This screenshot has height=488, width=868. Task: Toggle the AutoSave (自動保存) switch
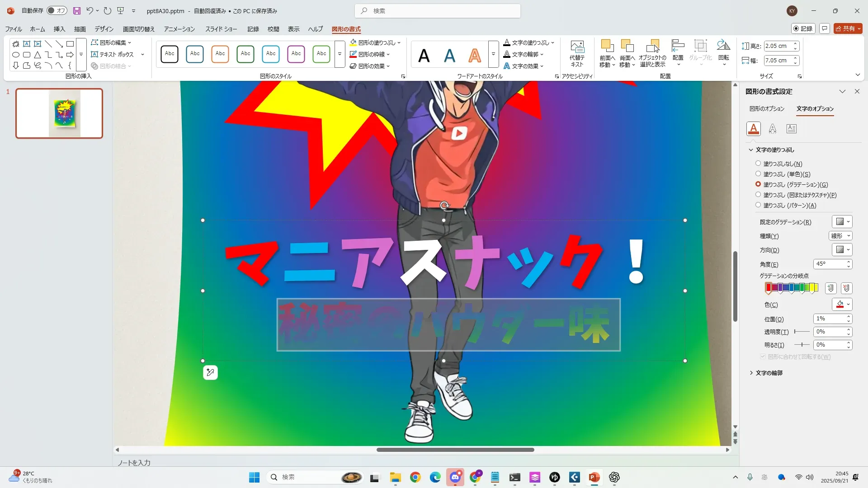pos(57,10)
